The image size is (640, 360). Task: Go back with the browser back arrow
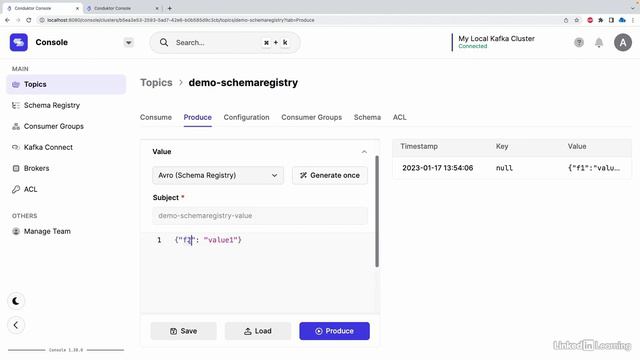tap(7, 20)
